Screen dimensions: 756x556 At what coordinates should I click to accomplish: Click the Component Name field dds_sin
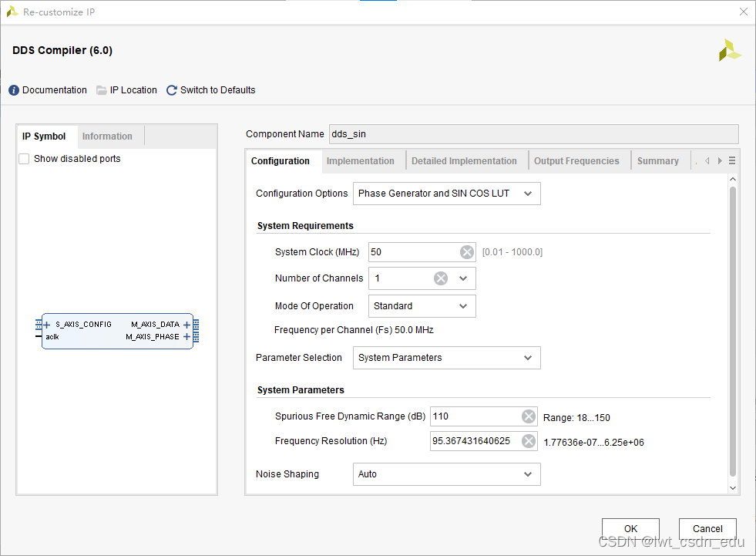pos(534,134)
